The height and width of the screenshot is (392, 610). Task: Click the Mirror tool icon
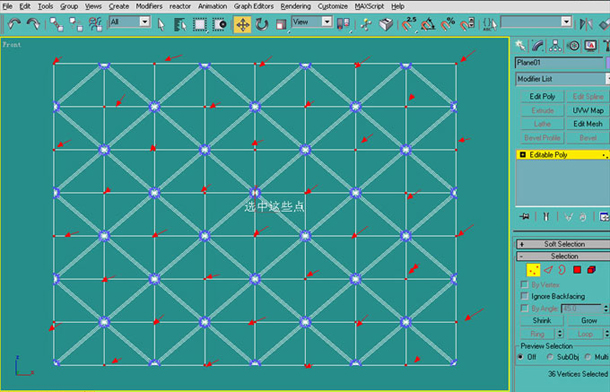[585, 24]
